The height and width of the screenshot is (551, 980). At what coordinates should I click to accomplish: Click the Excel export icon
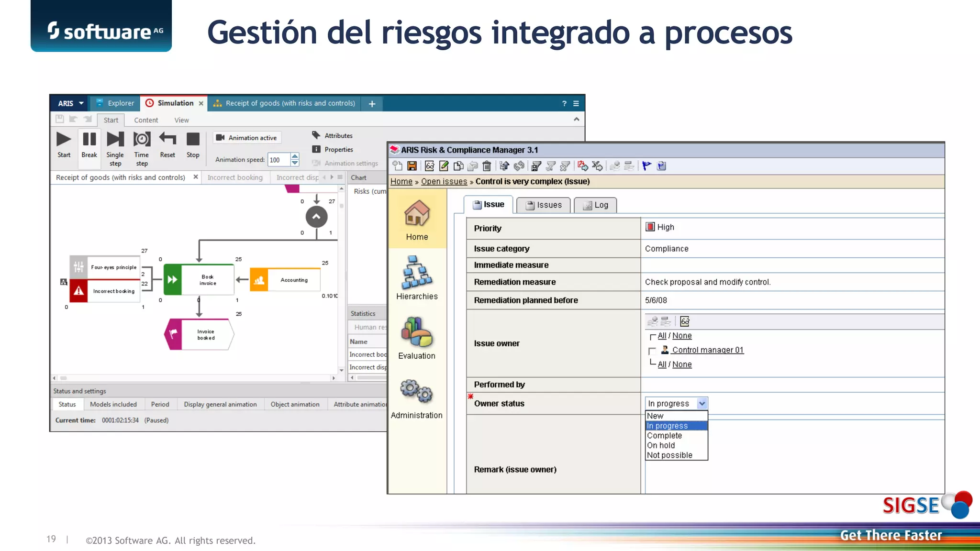tap(597, 166)
